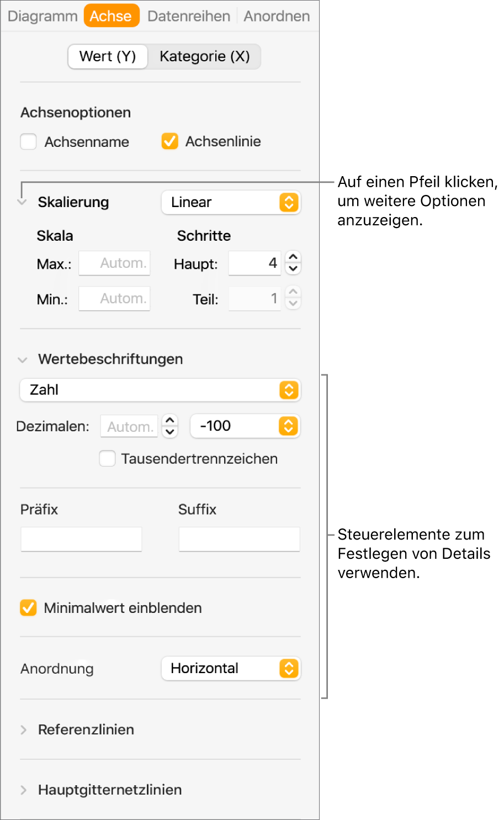Screen dimensions: 504x820
Task: Expand the Referenzlinien section
Action: coord(23,730)
